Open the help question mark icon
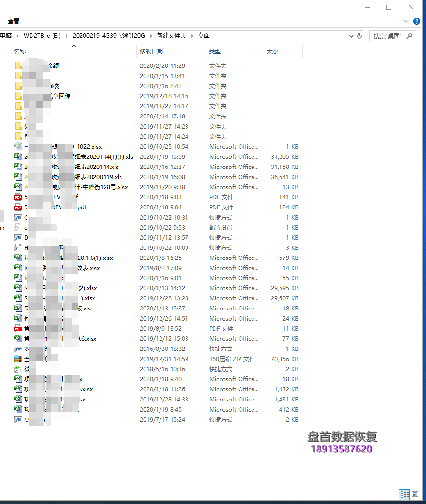The width and height of the screenshot is (426, 504). tap(416, 21)
